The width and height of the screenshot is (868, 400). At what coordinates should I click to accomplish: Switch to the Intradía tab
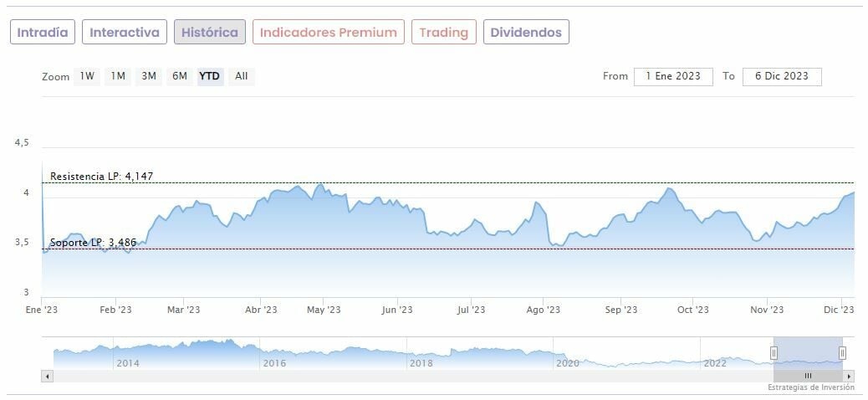coord(43,33)
